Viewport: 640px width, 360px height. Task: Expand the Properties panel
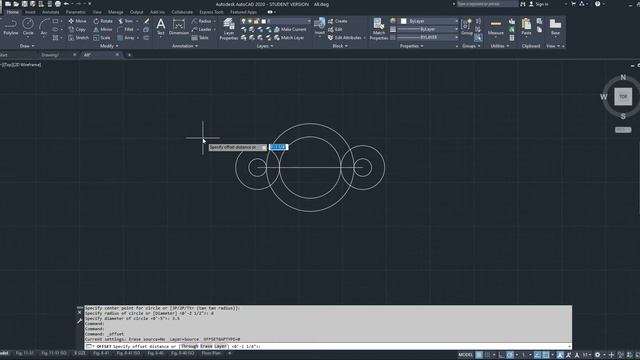pyautogui.click(x=411, y=46)
